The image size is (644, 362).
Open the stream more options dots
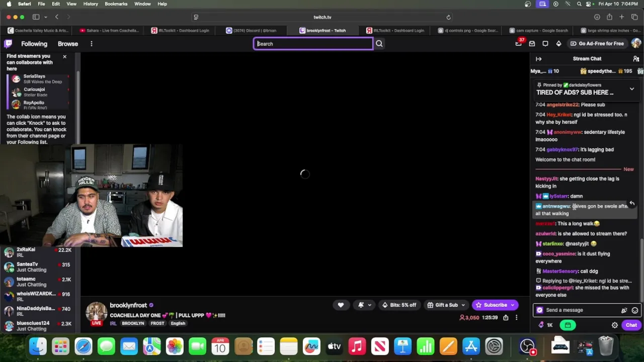[516, 317]
